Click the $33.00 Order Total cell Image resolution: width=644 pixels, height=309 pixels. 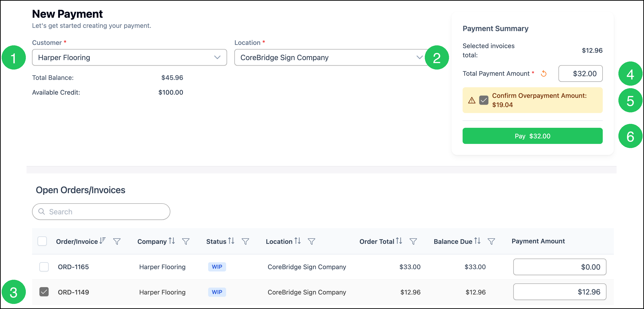coord(410,267)
